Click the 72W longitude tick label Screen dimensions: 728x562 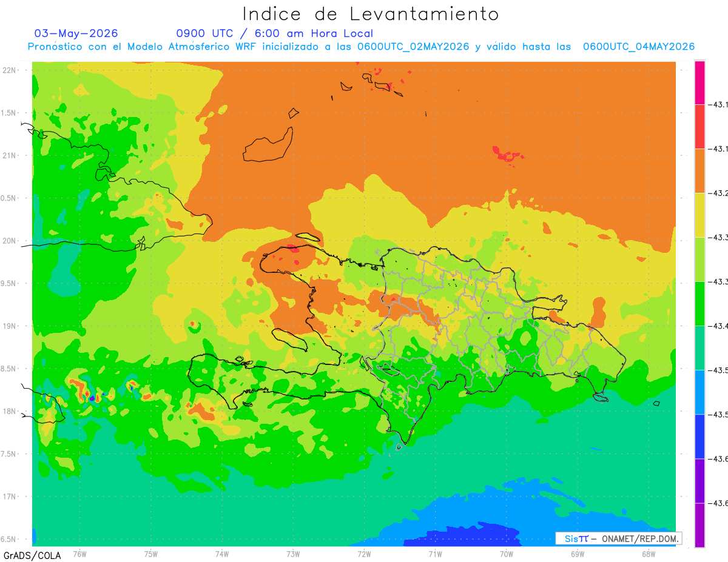coord(364,554)
